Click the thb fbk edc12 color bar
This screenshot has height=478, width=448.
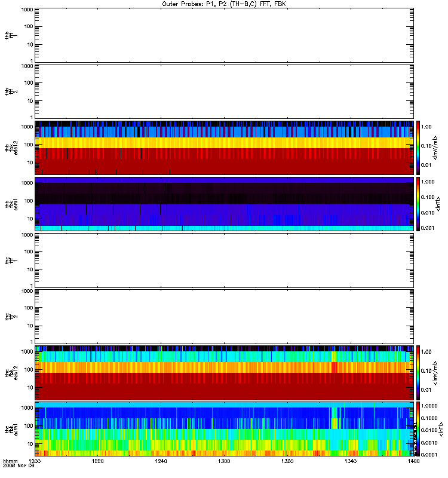tap(418, 148)
